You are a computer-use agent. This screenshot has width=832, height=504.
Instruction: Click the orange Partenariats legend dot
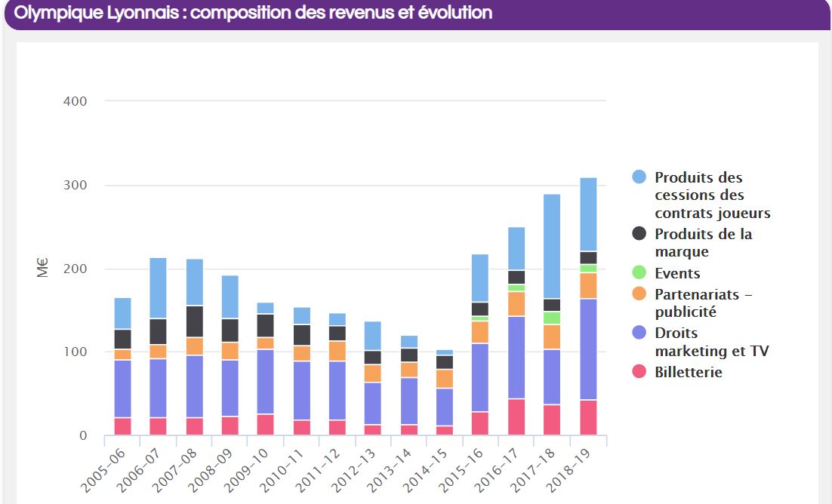click(639, 293)
